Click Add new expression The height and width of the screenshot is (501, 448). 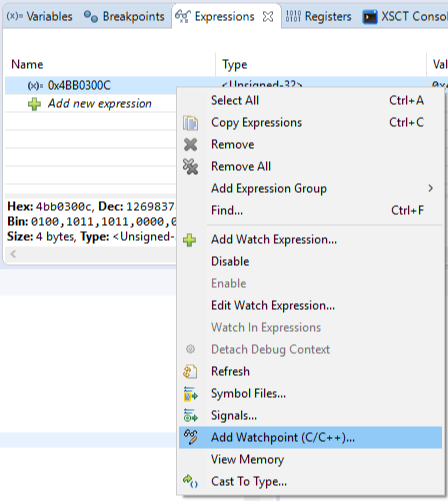[x=99, y=104]
